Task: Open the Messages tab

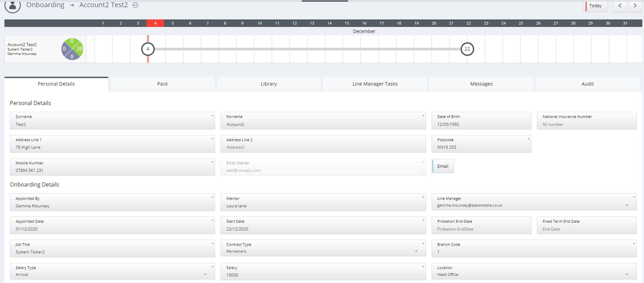Action: point(481,84)
